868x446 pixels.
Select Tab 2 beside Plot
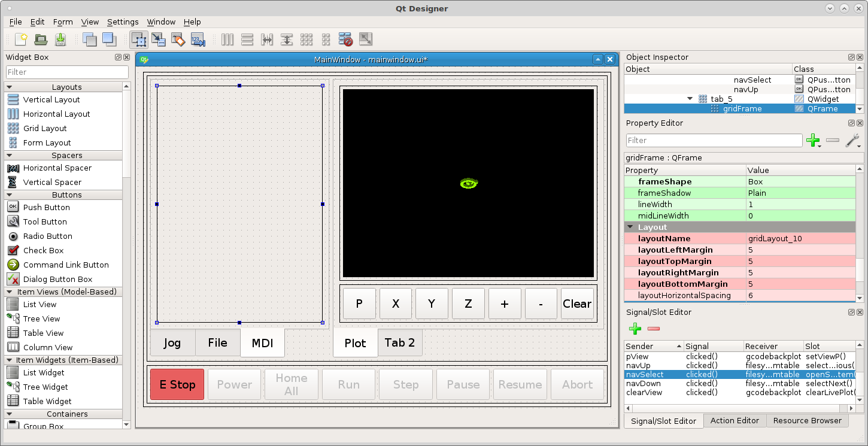click(x=400, y=343)
